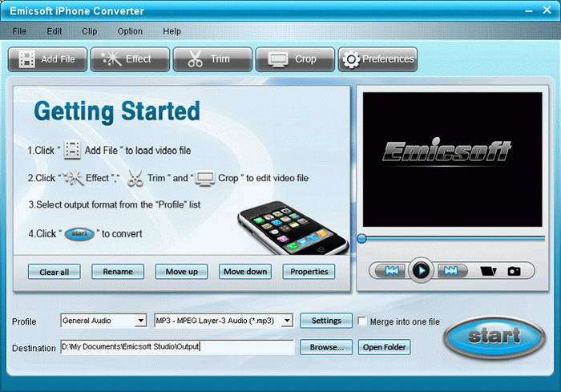Click the 'to edit video file' text
This screenshot has height=392, width=561.
pos(277,178)
